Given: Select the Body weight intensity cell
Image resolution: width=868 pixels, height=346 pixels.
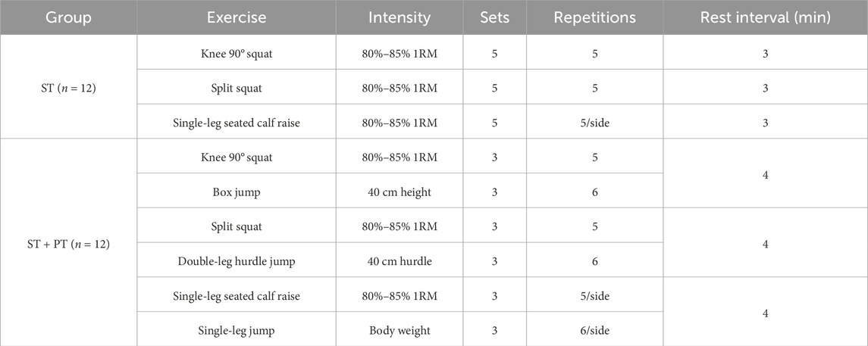Looking at the screenshot, I should coord(400,330).
